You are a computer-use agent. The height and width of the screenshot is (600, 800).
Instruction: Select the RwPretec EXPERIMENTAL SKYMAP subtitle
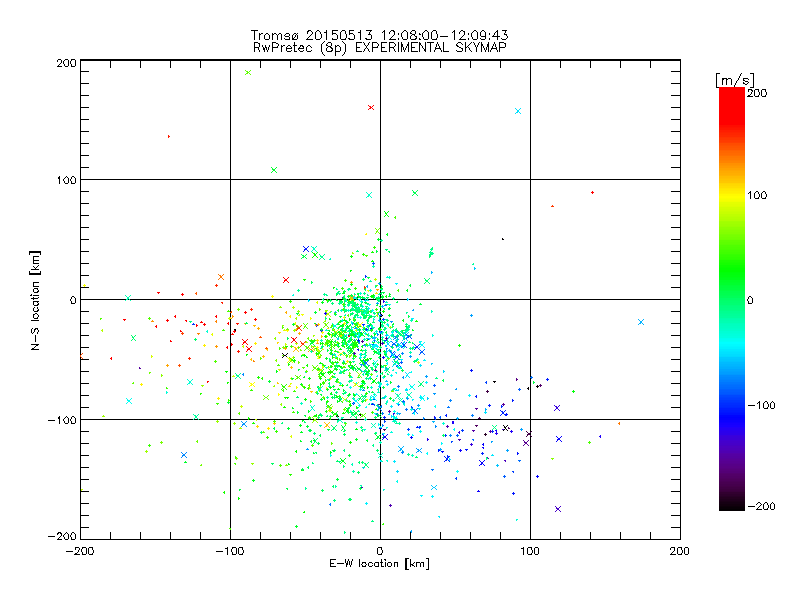tap(379, 47)
